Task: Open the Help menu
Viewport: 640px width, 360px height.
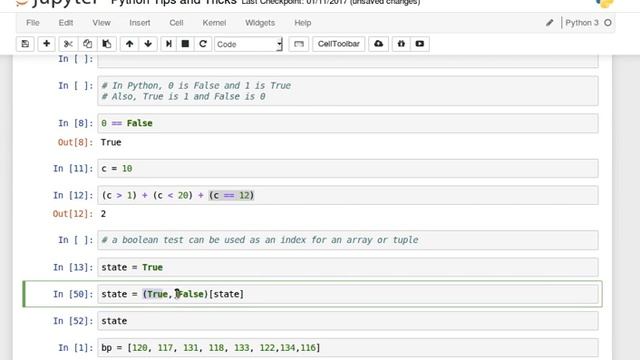Action: tap(303, 23)
